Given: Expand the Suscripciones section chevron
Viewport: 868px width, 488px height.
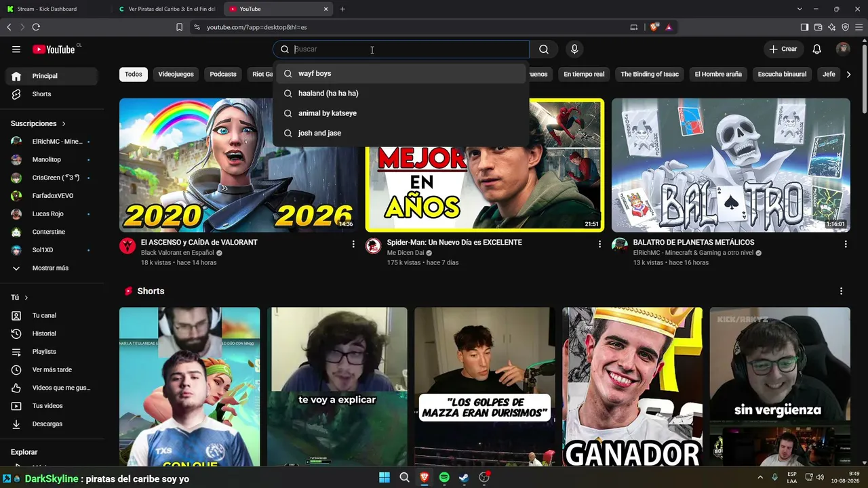Looking at the screenshot, I should 64,124.
